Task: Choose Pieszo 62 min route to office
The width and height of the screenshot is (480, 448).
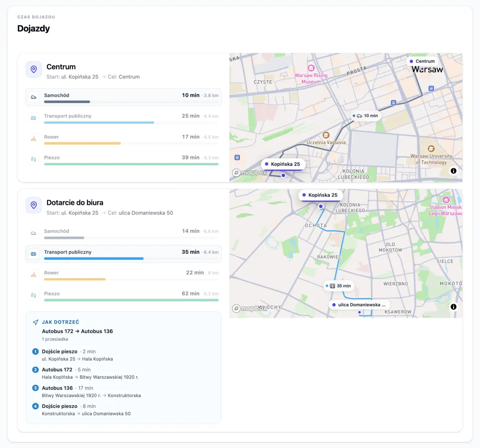Action: pos(123,295)
